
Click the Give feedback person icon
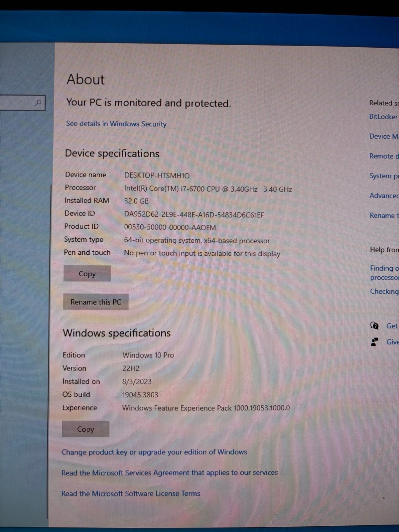click(x=374, y=342)
